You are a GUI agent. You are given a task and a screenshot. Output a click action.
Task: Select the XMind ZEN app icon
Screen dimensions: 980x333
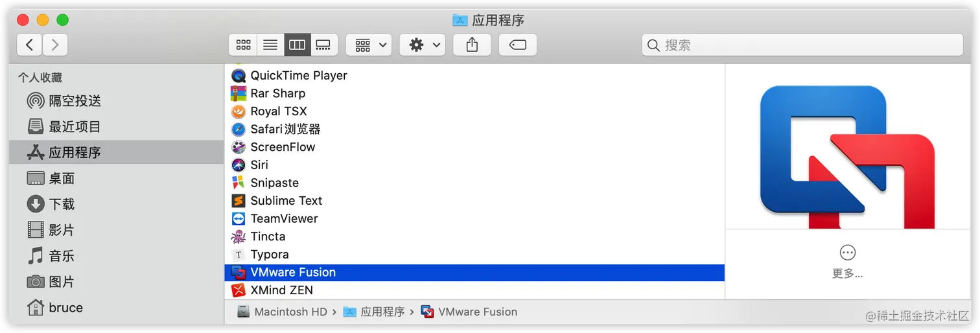(239, 290)
